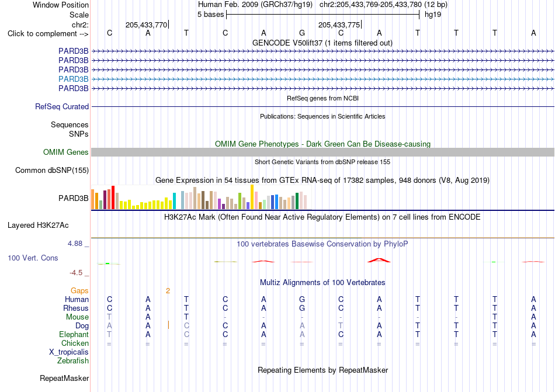Viewport: 555px width, 392px height.
Task: Click the bright red bar in GTEx chart
Action: 113,197
